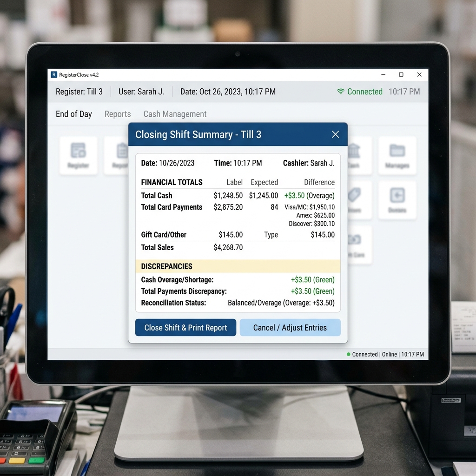Click the expected cash value $1,245.00

point(264,196)
